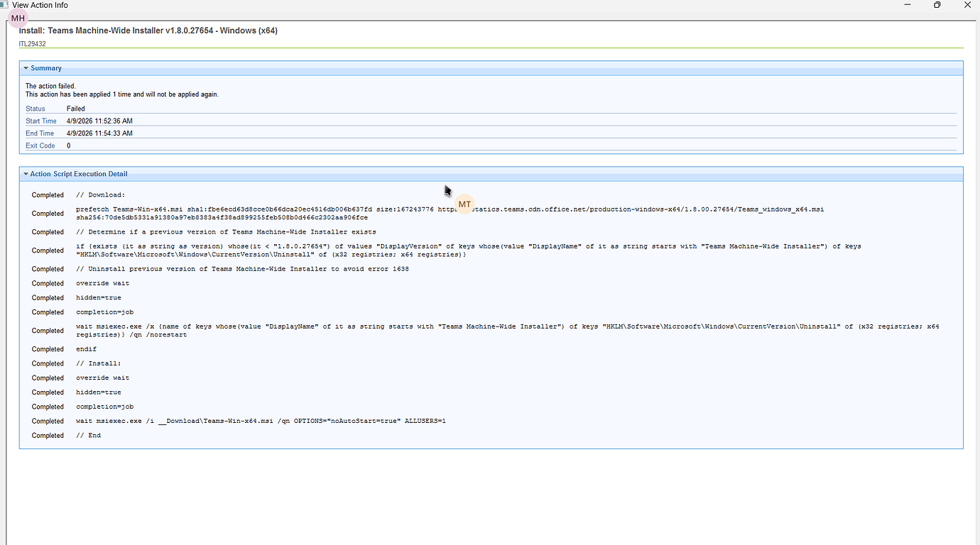Select the 'wait msiexec.exe /i' install line
The image size is (980, 545).
[261, 422]
